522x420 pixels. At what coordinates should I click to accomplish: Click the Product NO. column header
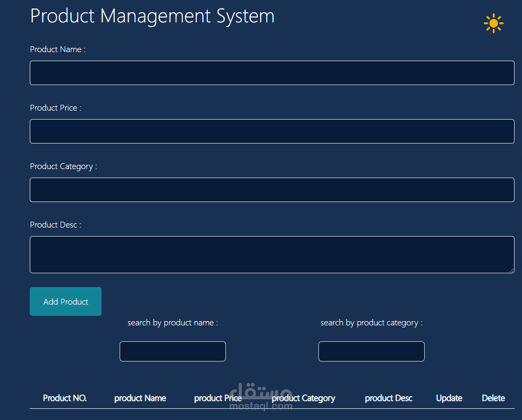click(65, 398)
